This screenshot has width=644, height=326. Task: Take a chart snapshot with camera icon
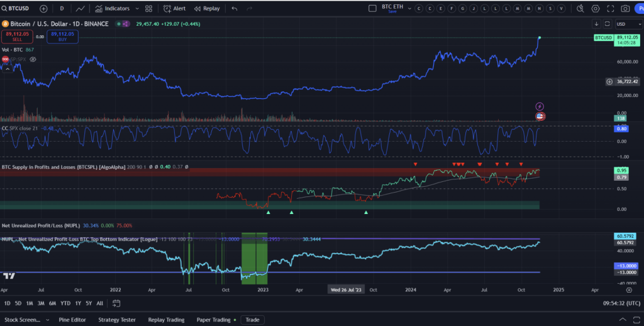point(625,9)
